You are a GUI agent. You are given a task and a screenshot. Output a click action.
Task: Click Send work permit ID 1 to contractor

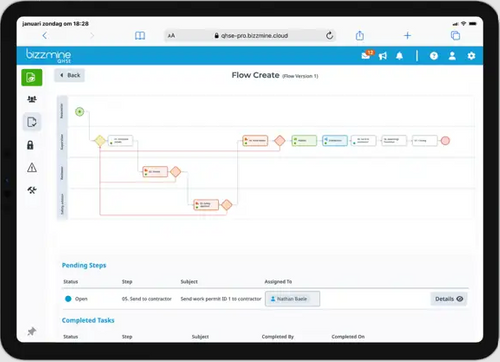point(221,299)
